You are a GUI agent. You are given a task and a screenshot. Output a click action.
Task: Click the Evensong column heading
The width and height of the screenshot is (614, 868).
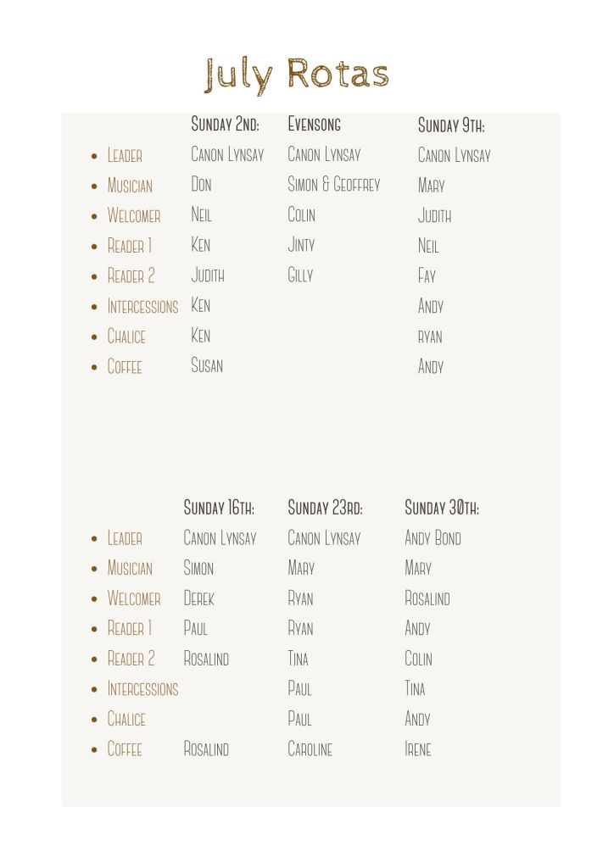pos(314,125)
